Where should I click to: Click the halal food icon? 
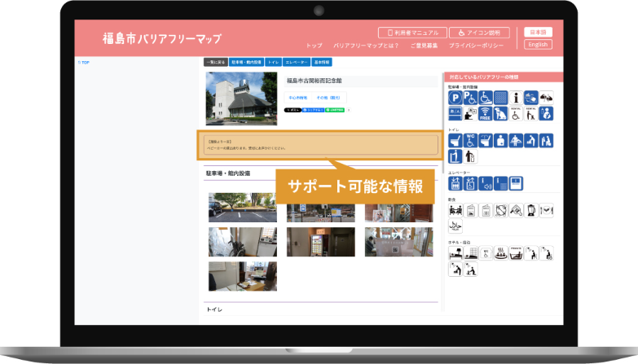pos(455,226)
